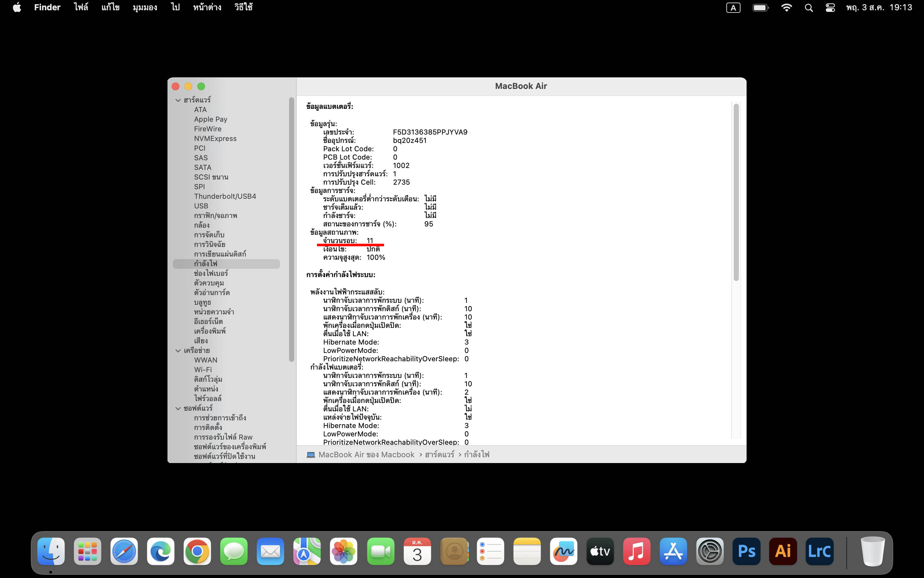This screenshot has width=924, height=578.
Task: Launch Microsoft Edge from the Dock
Action: click(x=161, y=551)
